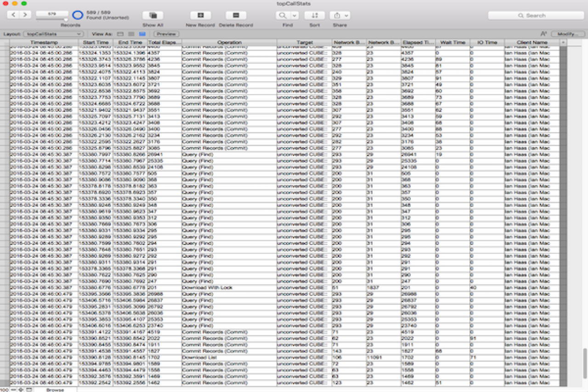Click the Show All toolbar icon

153,15
